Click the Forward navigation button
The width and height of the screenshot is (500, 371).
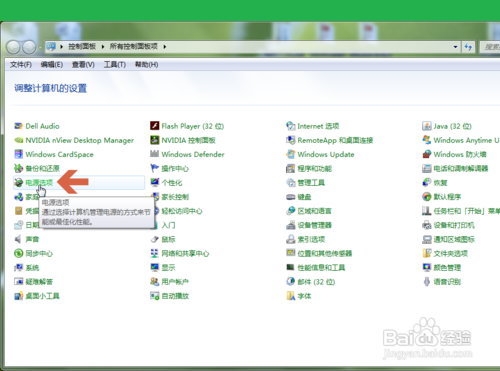coord(29,47)
